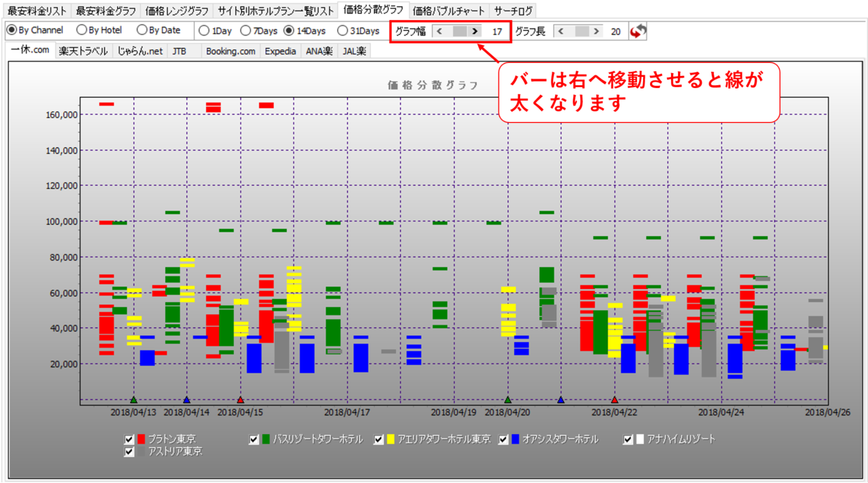Go to the 最安料金リスト tab
Image resolution: width=868 pixels, height=483 pixels.
click(x=37, y=10)
